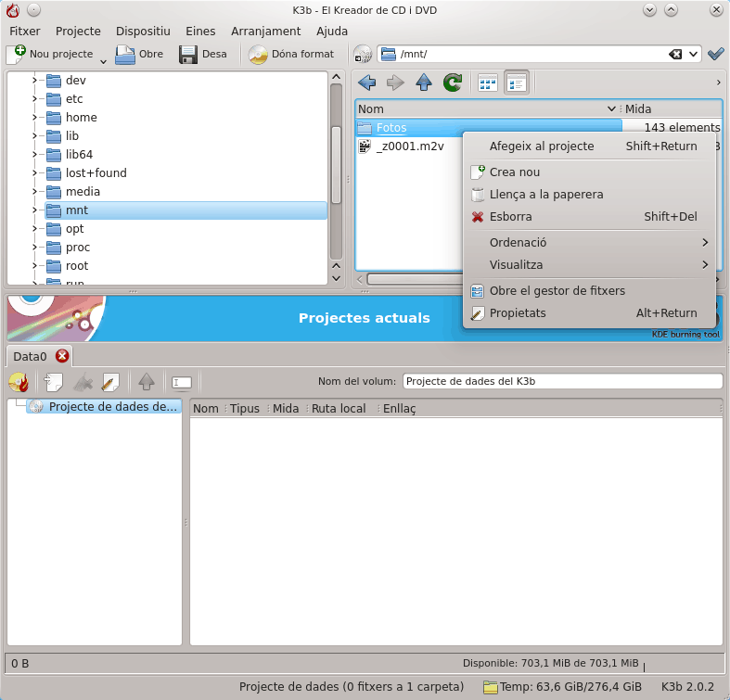
Task: Clear the /mnt/ location field
Action: (x=675, y=54)
